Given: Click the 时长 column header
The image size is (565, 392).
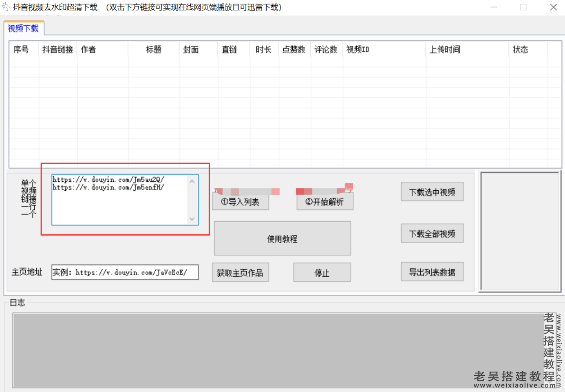Looking at the screenshot, I should click(x=264, y=50).
